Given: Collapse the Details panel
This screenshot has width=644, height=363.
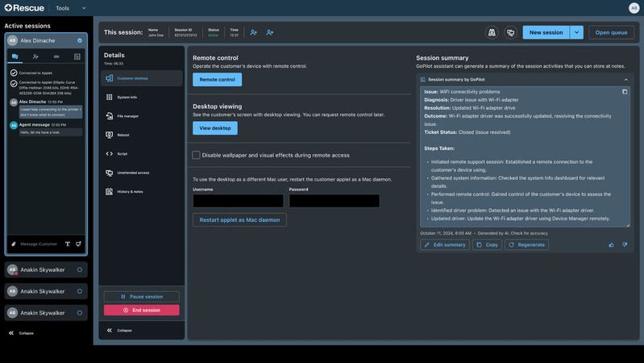Looking at the screenshot, I should [119, 330].
